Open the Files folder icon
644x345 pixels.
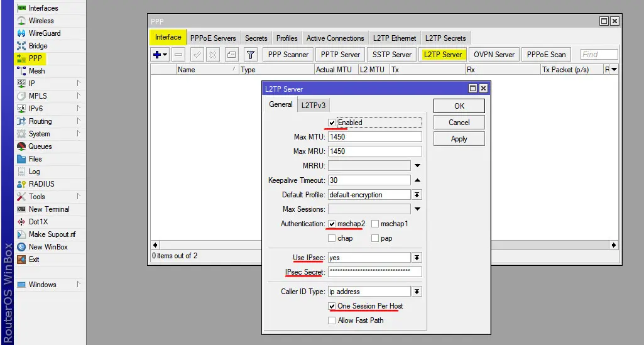21,159
